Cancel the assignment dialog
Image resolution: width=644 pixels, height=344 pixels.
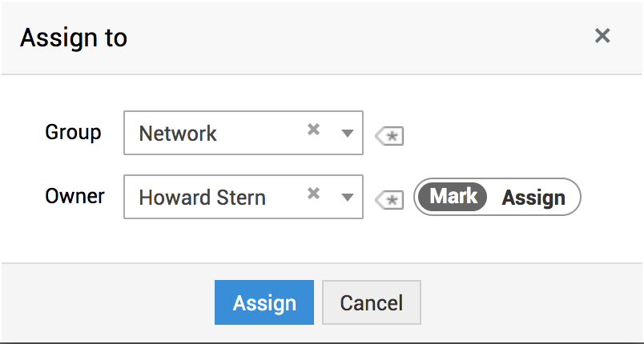(x=371, y=302)
